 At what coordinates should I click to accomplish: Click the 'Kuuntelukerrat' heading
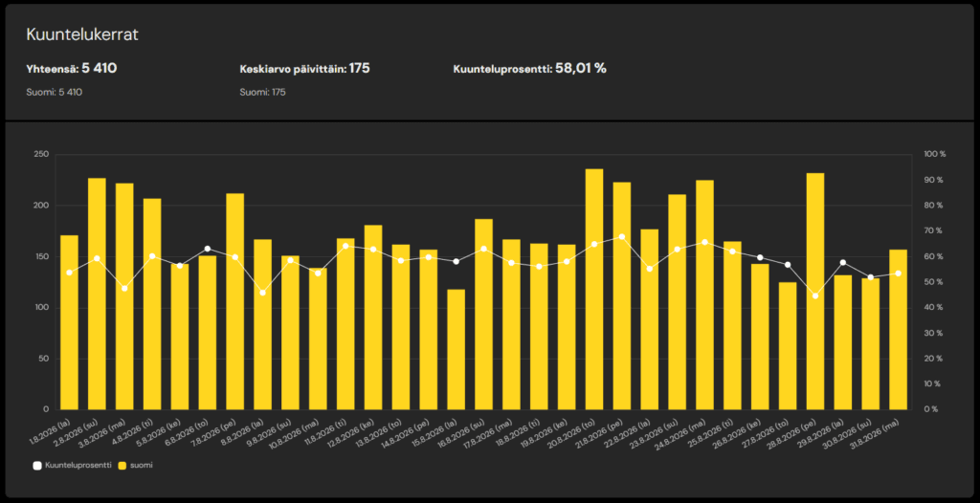[82, 35]
